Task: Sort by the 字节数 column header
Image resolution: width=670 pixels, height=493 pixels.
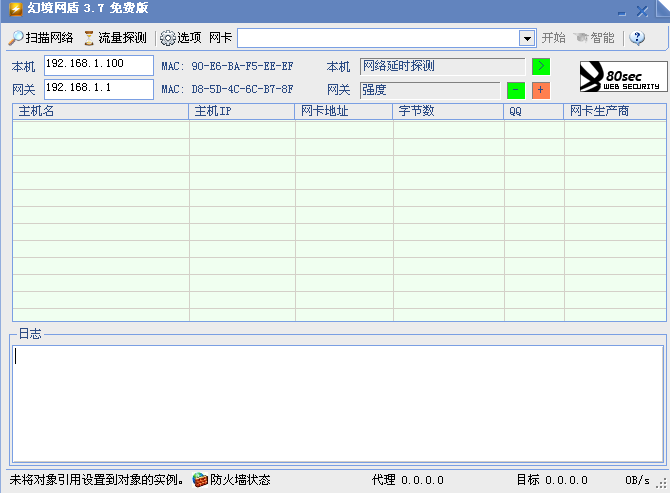Action: pyautogui.click(x=448, y=111)
